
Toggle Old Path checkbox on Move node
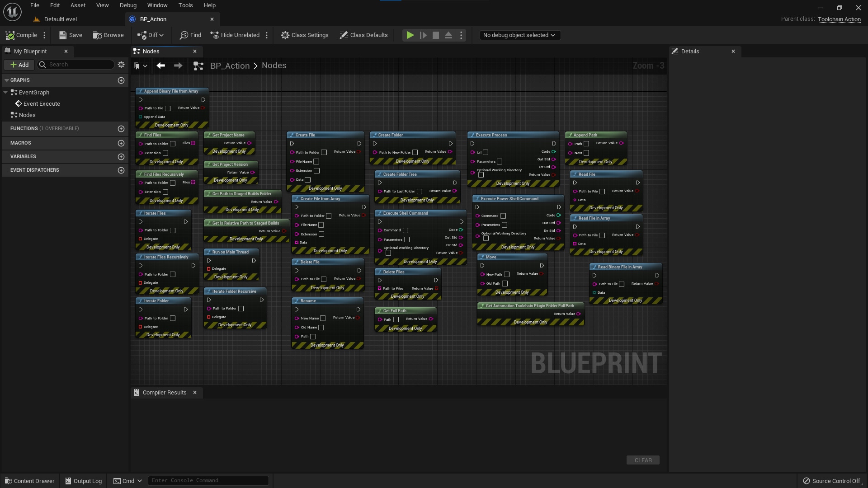pos(505,284)
